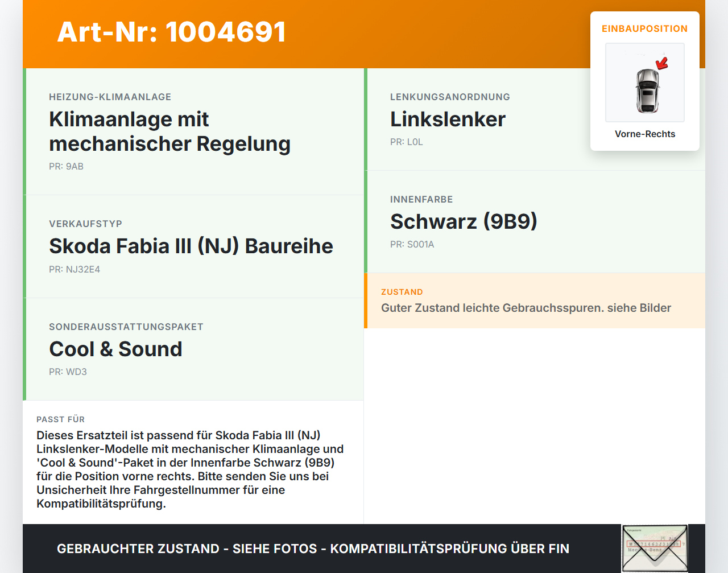This screenshot has width=728, height=573.
Task: Select the EINBAUPOSITION card heading
Action: [644, 28]
